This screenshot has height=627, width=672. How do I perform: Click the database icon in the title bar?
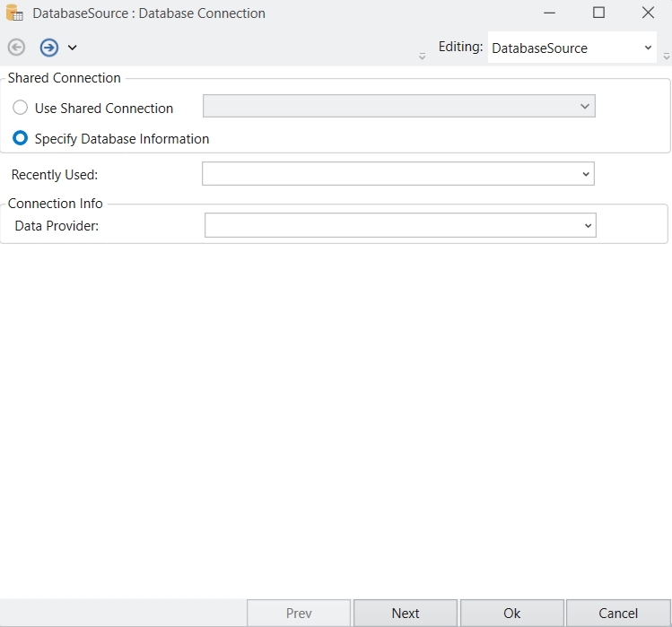(x=14, y=13)
